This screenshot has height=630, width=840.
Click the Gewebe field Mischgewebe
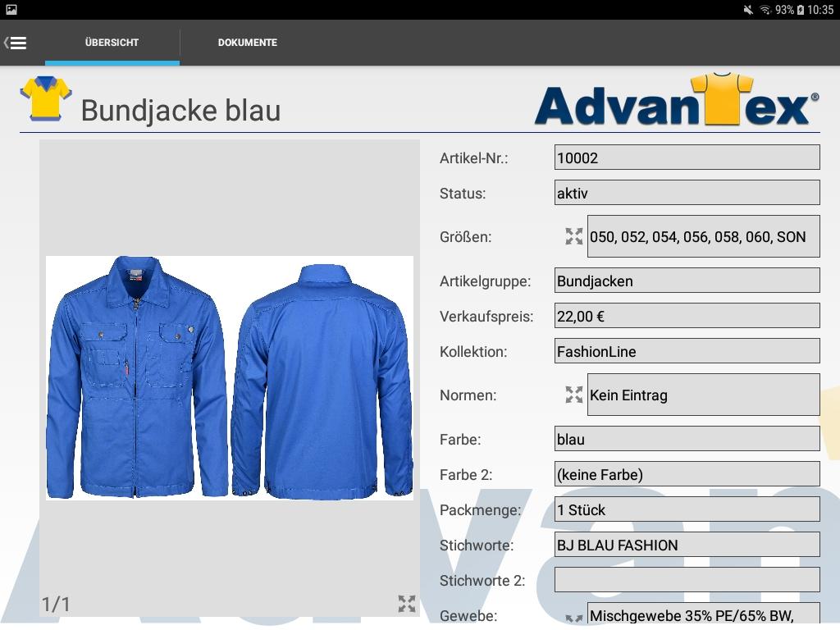tap(703, 614)
